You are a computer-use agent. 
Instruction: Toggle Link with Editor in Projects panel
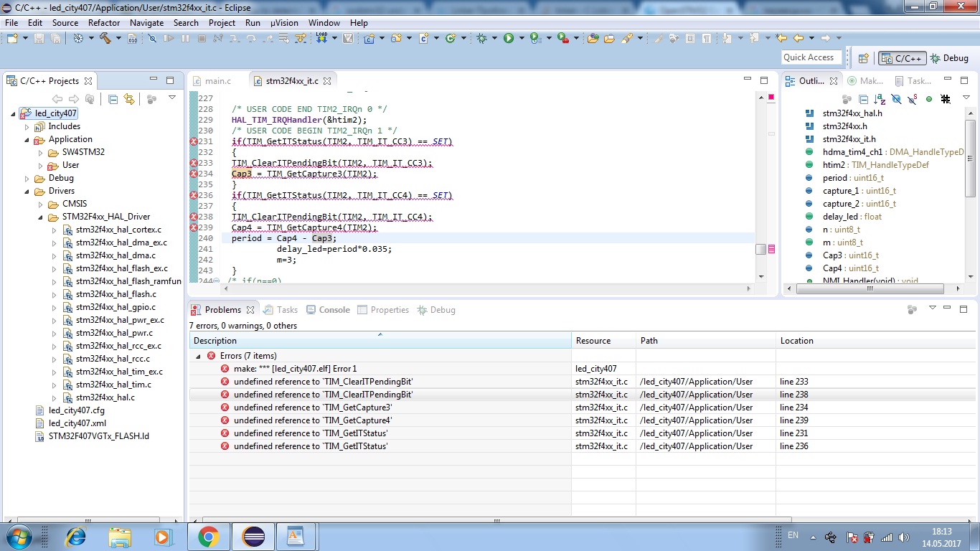pos(129,99)
